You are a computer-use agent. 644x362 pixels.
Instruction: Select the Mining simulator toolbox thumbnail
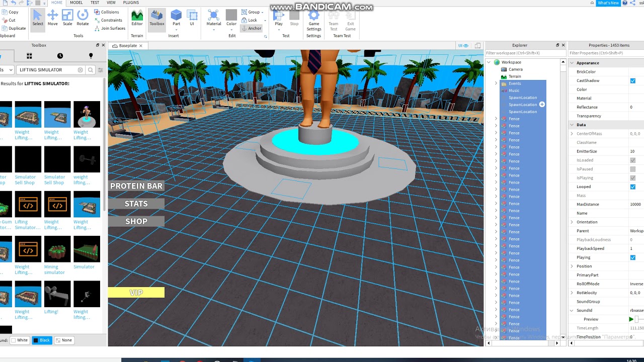(57, 249)
